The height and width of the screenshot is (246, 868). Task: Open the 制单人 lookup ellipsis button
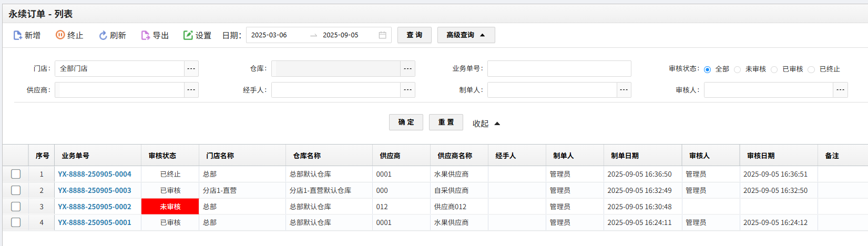(624, 90)
